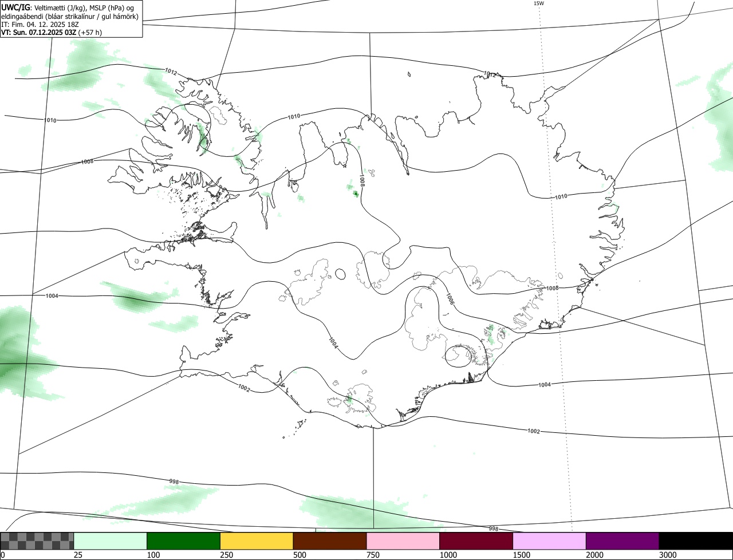Click the "UWC/IG: Veltimætti (J/kg), MSLP" title line
The image size is (733, 560).
click(68, 7)
